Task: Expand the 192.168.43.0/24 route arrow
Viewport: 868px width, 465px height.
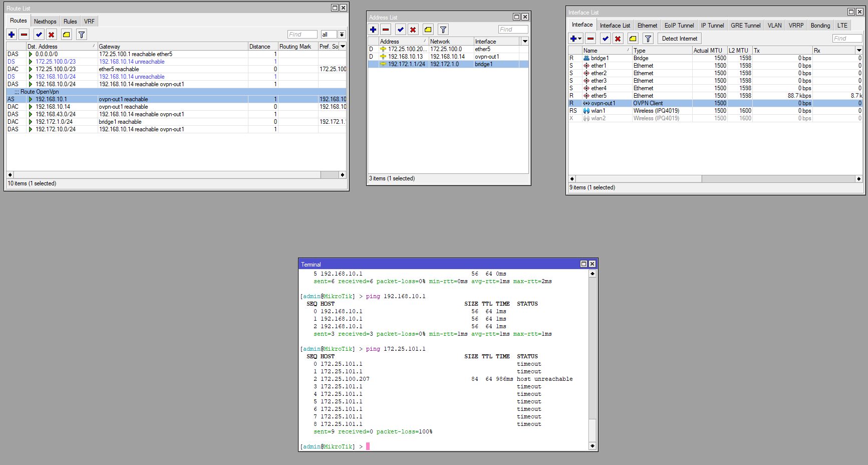Action: pyautogui.click(x=31, y=114)
